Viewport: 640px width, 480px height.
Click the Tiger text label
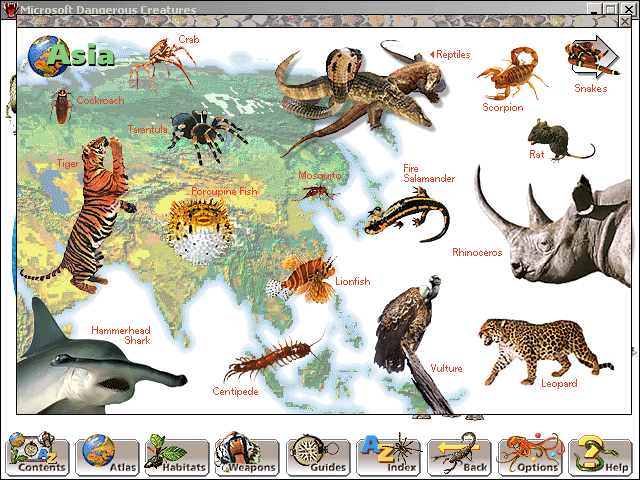68,164
